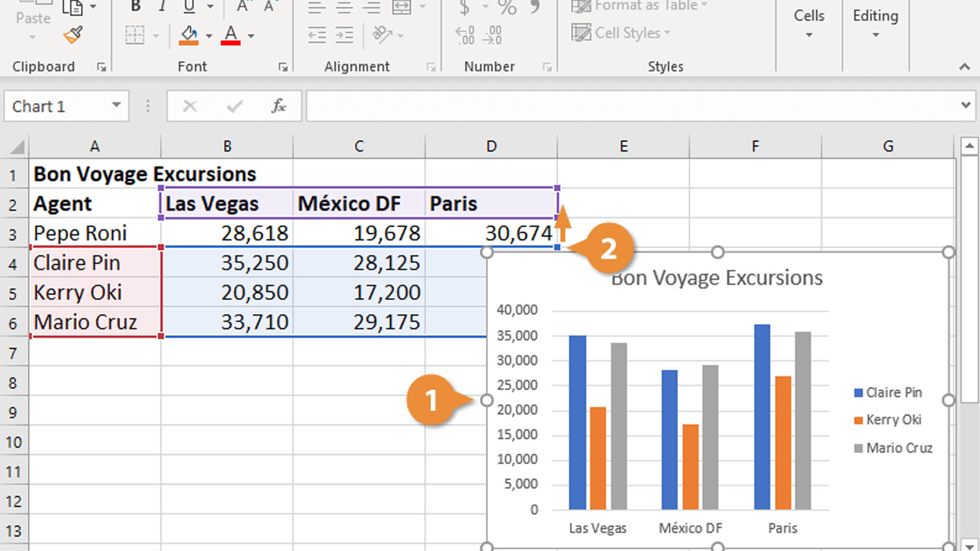Click the Align Left icon
This screenshot has width=980, height=551.
tap(317, 7)
